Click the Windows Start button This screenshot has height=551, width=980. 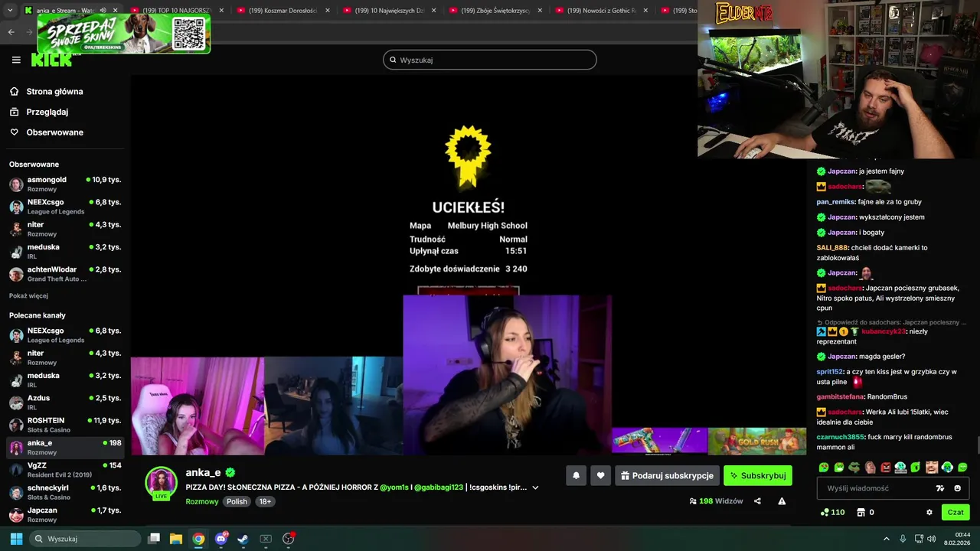16,539
